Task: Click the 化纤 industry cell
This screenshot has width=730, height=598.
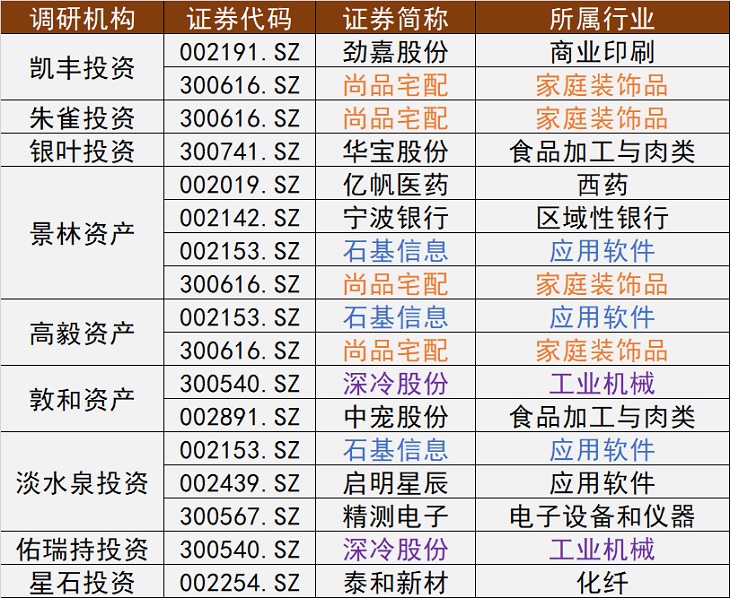Action: (602, 582)
